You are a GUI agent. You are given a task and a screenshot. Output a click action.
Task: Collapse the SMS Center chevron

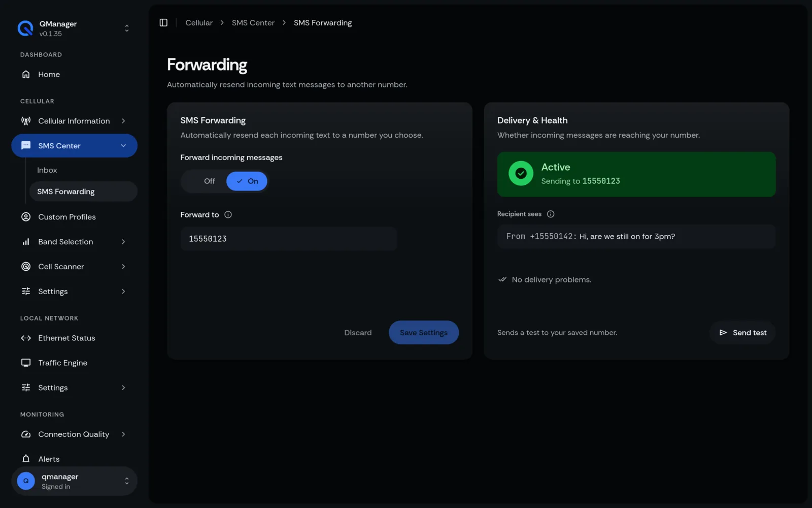click(x=123, y=146)
